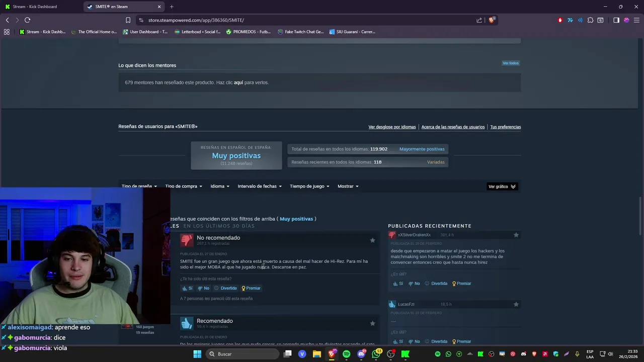Open the Brave Shields lion icon

(x=492, y=20)
